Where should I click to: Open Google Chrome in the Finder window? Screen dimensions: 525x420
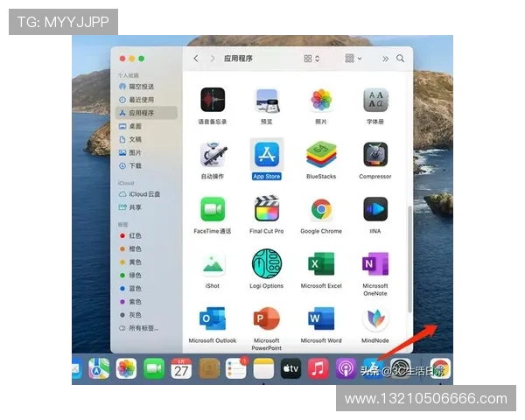(x=321, y=209)
